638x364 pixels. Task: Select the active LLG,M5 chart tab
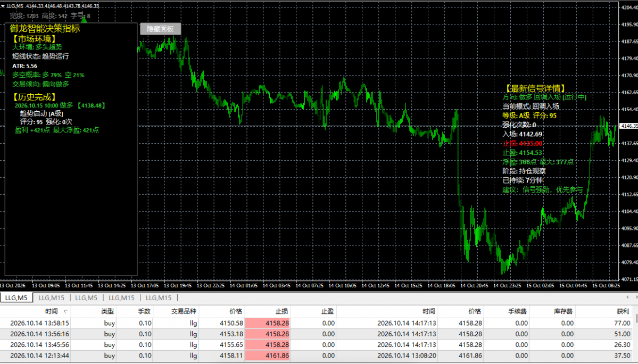pos(16,297)
